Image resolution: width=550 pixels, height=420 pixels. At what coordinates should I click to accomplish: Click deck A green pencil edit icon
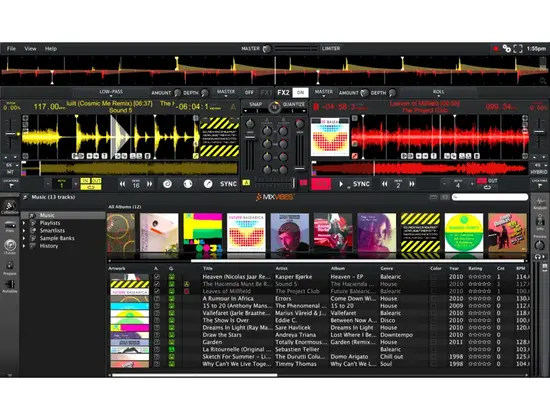[x=196, y=156]
